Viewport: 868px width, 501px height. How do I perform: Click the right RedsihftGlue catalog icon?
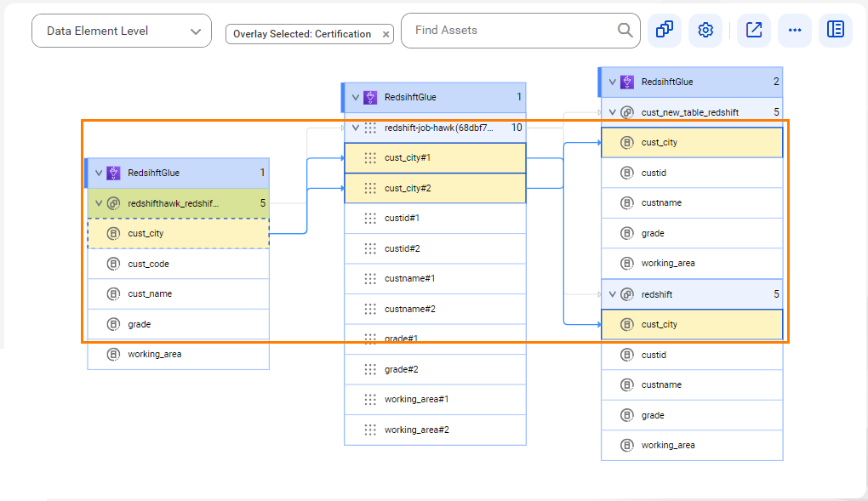tap(627, 82)
